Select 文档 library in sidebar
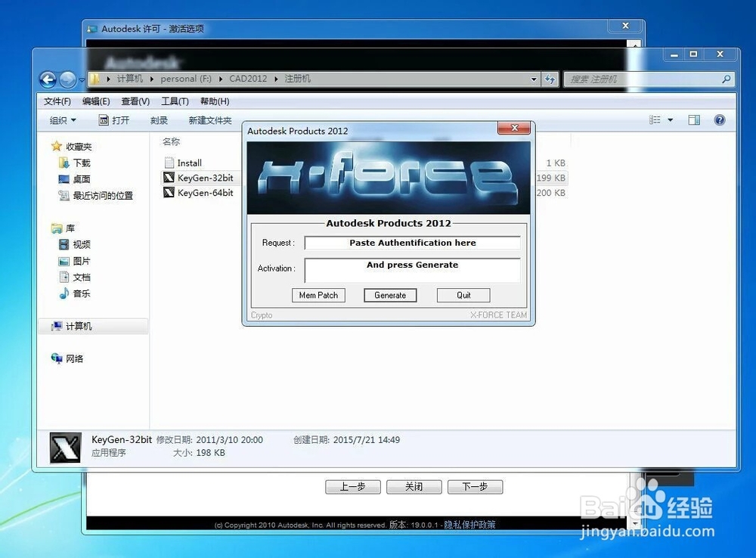Image resolution: width=756 pixels, height=558 pixels. [82, 277]
